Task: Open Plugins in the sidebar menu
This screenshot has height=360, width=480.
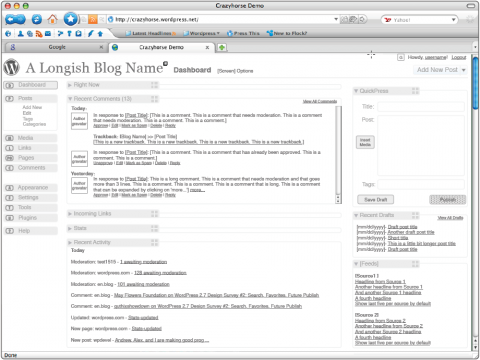Action: [x=31, y=218]
